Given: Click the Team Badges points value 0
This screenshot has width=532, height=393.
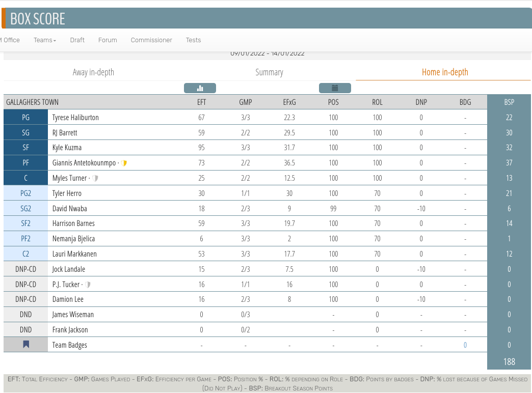Looking at the screenshot, I should click(465, 345).
